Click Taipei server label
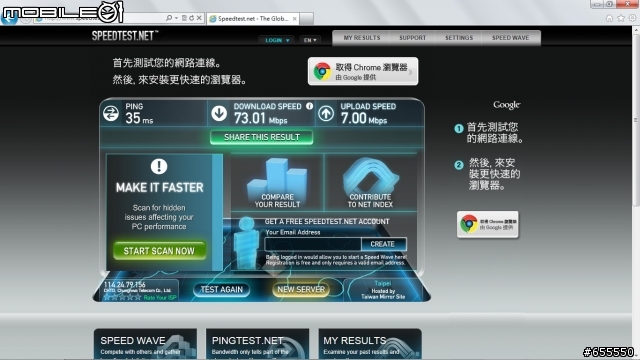The width and height of the screenshot is (640, 360). (x=382, y=283)
